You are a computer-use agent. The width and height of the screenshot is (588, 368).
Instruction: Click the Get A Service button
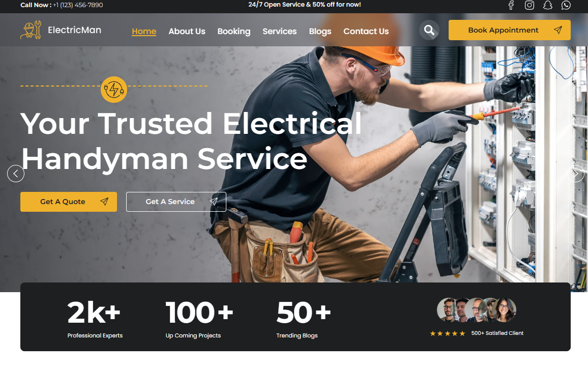[x=177, y=202]
